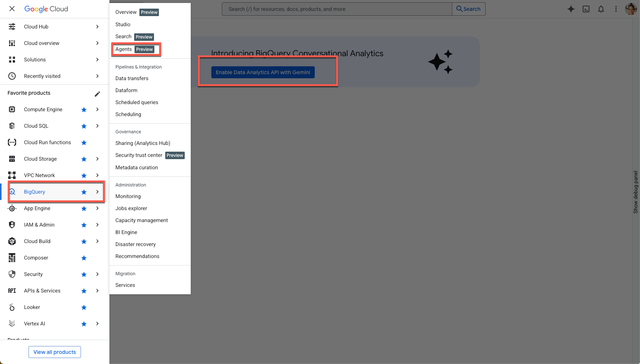
Task: Open Gemini AI assistant sparkle icon
Action: tap(571, 9)
